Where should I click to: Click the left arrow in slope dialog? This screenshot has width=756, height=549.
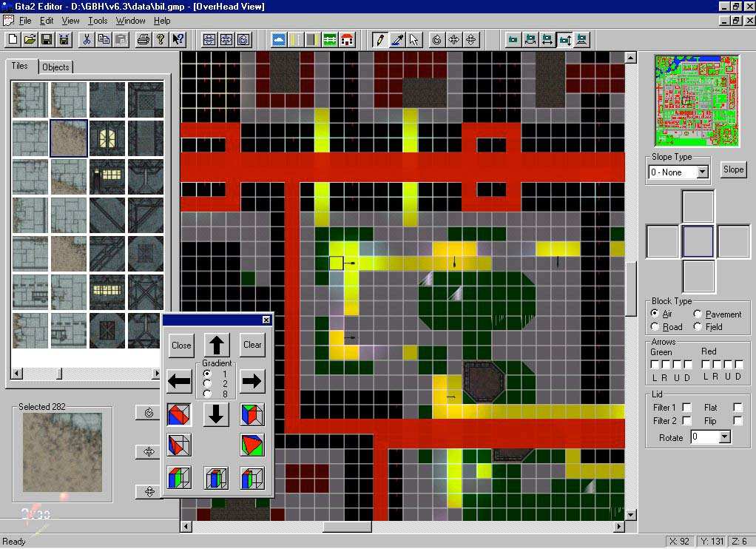coord(179,381)
